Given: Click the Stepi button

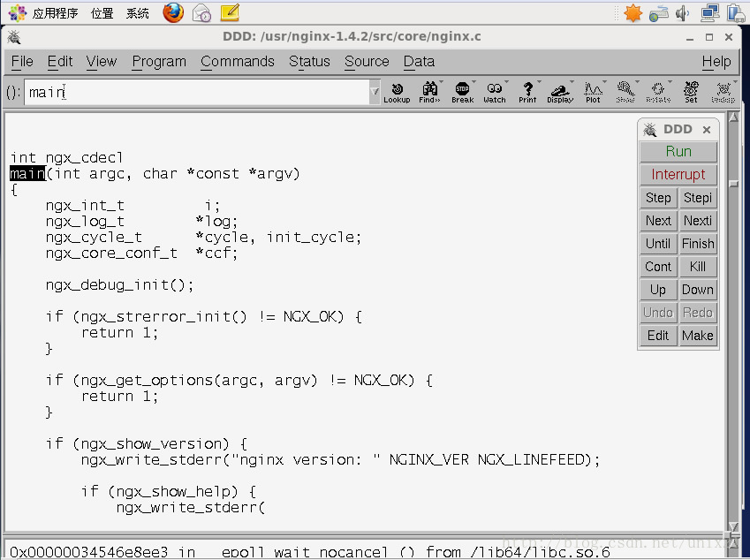Looking at the screenshot, I should click(x=698, y=198).
